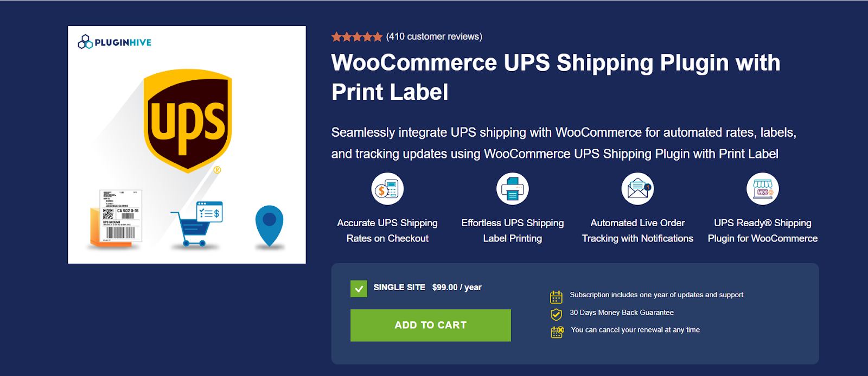The height and width of the screenshot is (376, 868).
Task: Click the shipping label package icon
Action: click(x=117, y=218)
